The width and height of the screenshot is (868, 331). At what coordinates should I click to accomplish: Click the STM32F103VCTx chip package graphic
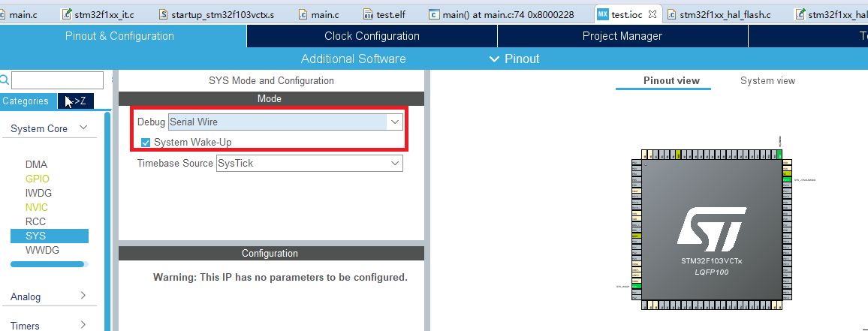(712, 230)
